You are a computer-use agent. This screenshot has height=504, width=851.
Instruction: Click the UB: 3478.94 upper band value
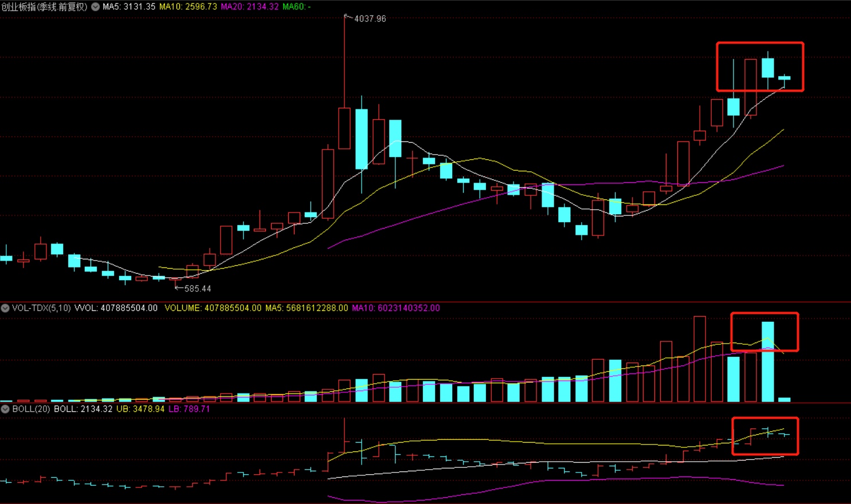[x=140, y=409]
